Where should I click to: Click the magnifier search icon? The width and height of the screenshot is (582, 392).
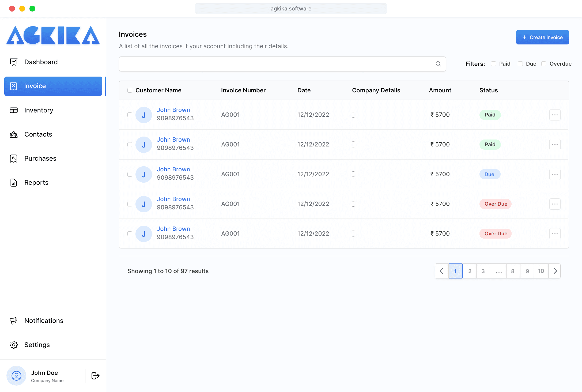tap(438, 64)
